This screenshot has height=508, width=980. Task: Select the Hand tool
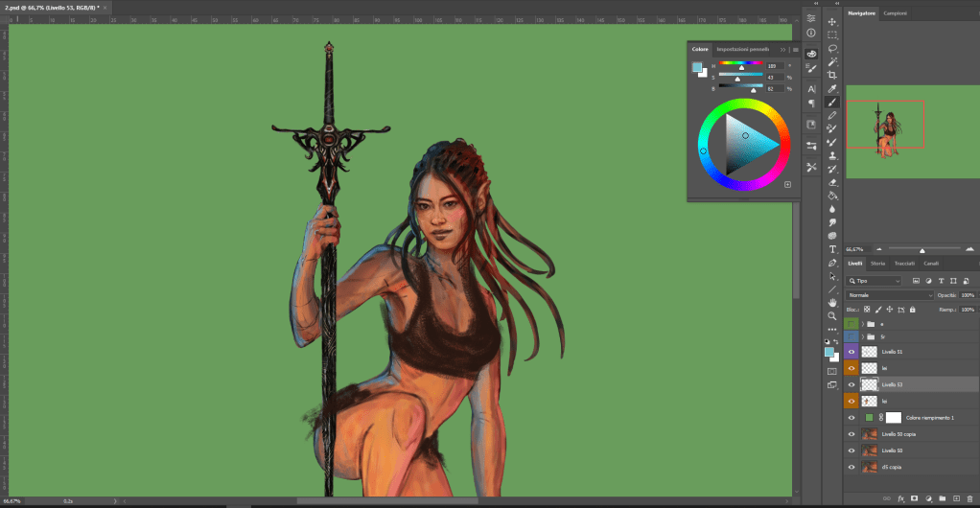click(x=832, y=302)
